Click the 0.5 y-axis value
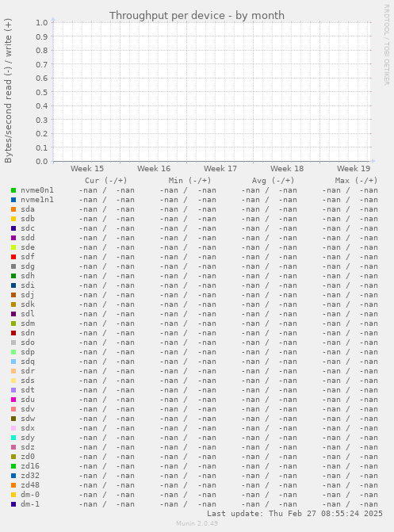 [x=42, y=92]
